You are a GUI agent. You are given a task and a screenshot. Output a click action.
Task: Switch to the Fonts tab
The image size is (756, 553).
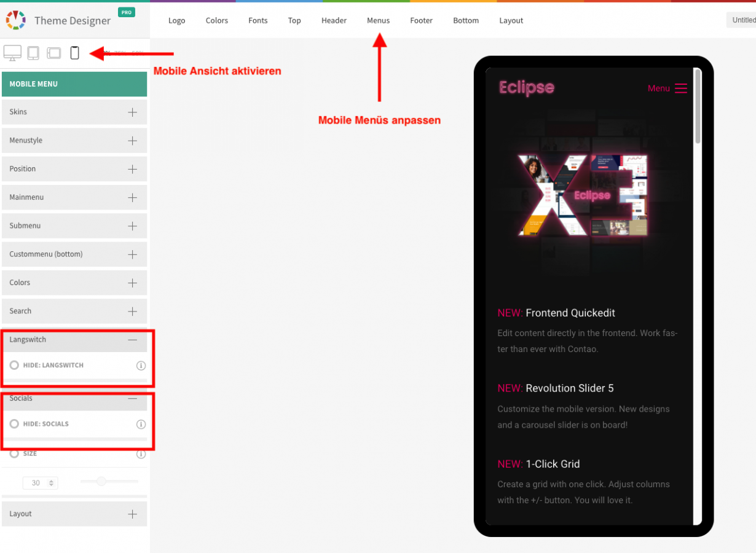[x=258, y=20]
